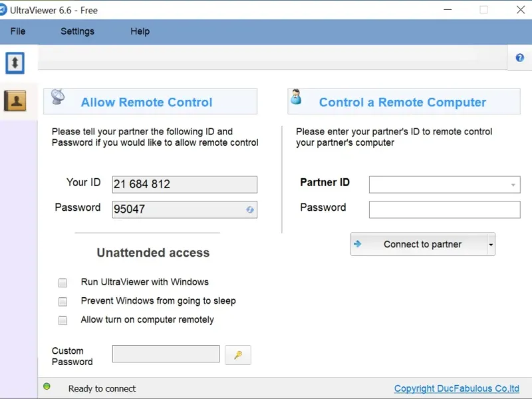This screenshot has height=399, width=532.
Task: Open the Help menu
Action: click(140, 31)
